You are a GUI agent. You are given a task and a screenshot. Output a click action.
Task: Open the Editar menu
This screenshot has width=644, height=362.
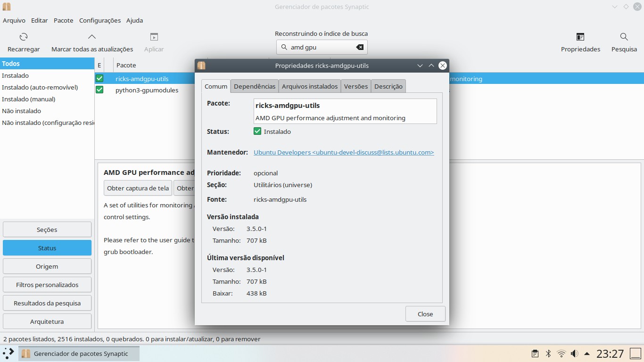point(40,20)
